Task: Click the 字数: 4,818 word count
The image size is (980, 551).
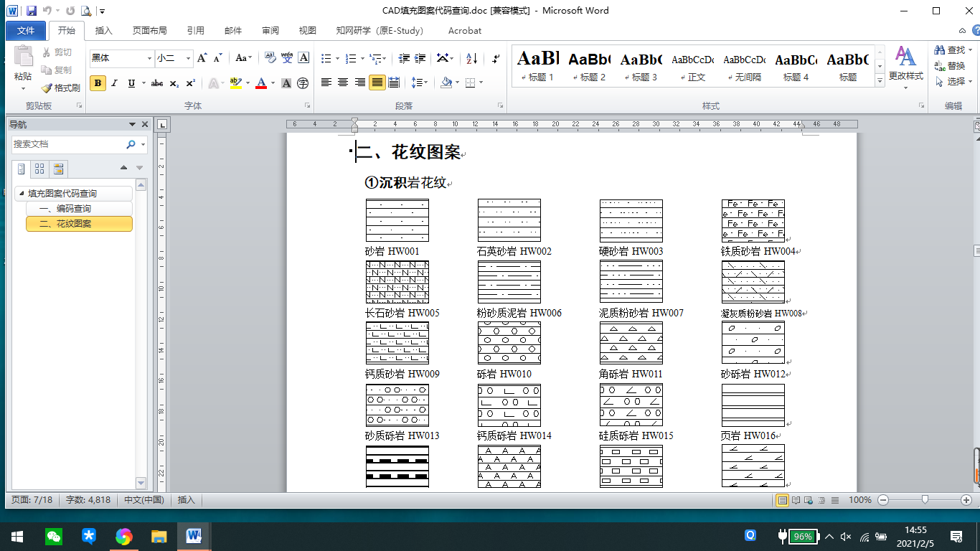Action: (x=88, y=499)
